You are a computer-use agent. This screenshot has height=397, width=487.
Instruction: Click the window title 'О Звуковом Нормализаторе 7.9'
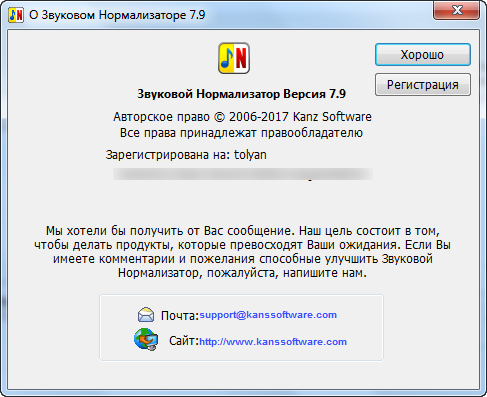[x=117, y=15]
